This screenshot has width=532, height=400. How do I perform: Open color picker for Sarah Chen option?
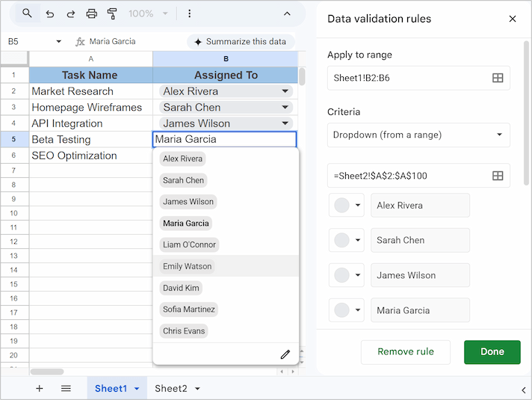click(x=347, y=240)
